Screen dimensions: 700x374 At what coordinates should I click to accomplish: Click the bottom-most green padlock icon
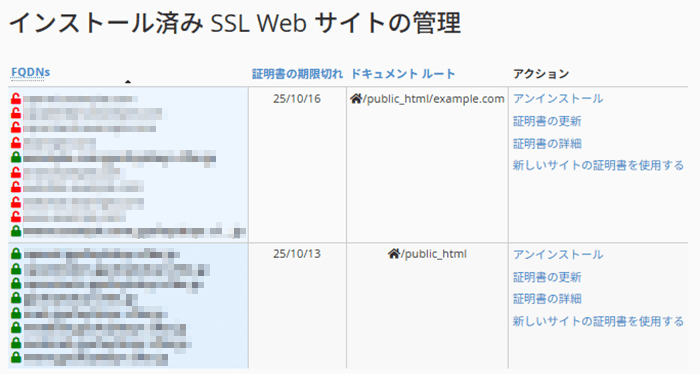(16, 357)
